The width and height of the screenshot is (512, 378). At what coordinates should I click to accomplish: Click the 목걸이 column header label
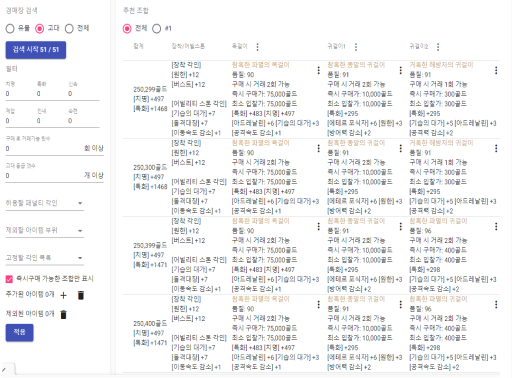point(240,46)
